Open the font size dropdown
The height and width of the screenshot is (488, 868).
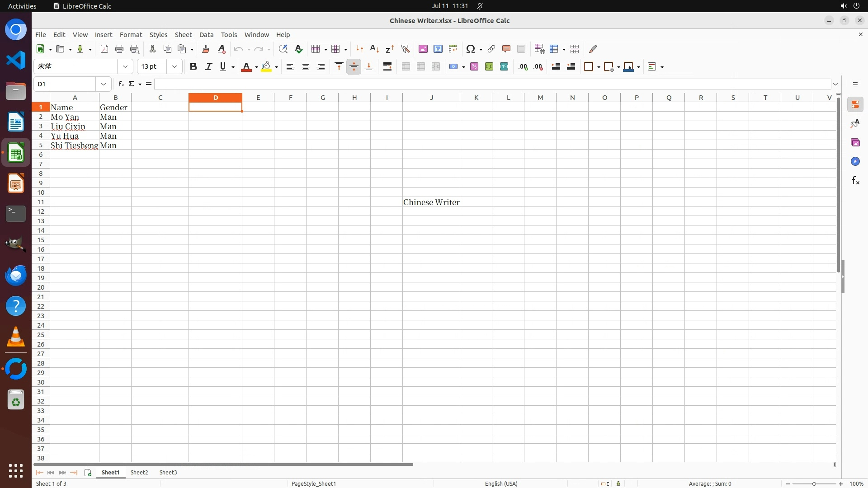(175, 66)
